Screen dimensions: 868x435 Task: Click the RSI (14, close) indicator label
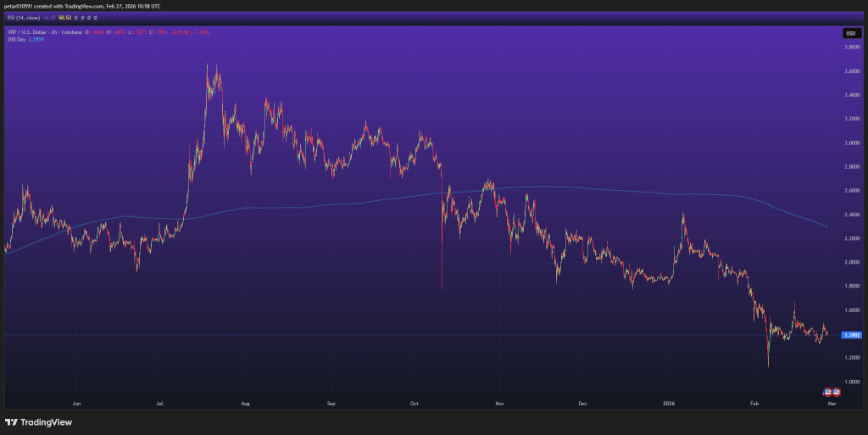click(x=24, y=18)
